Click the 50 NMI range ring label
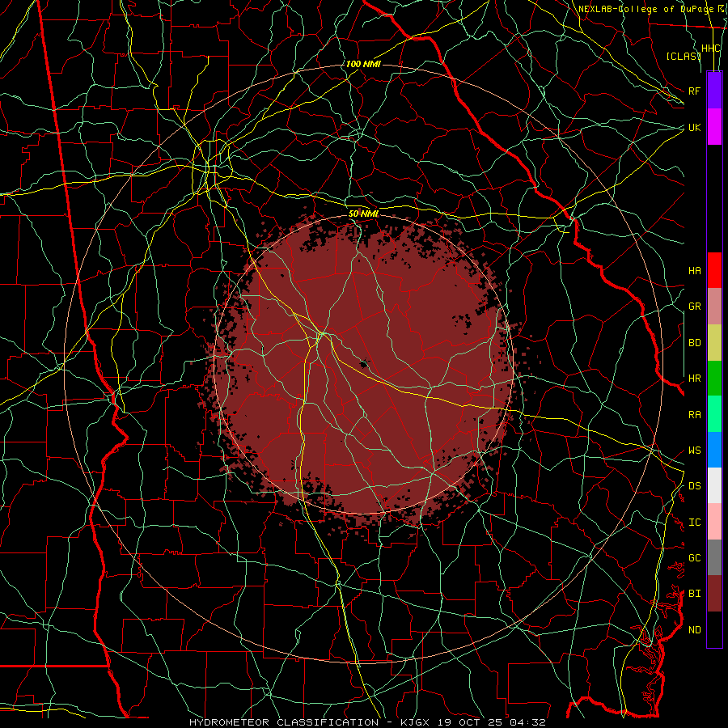This screenshot has height=728, width=728. pyautogui.click(x=363, y=214)
